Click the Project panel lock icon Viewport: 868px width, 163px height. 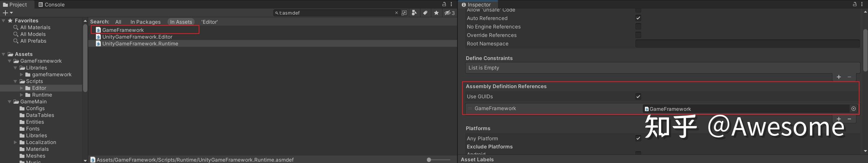[444, 4]
